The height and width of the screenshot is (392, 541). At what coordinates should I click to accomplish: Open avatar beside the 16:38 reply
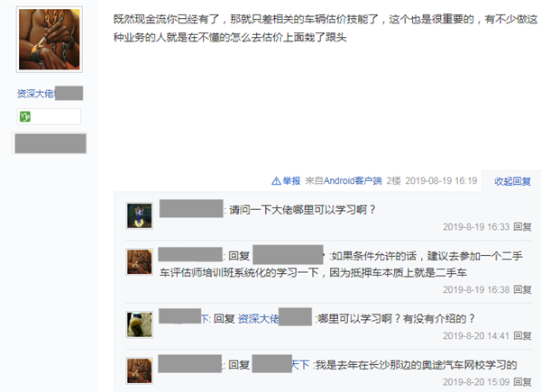point(140,261)
